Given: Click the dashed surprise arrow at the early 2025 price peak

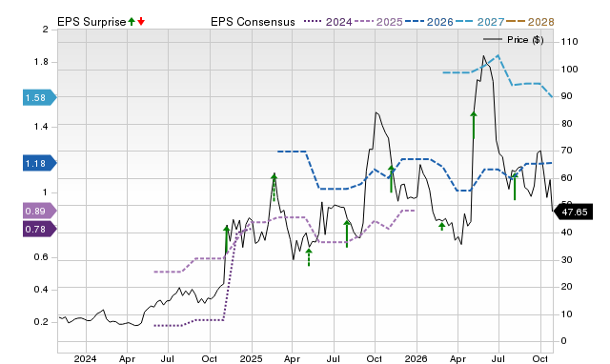Looking at the screenshot, I should point(274,188).
